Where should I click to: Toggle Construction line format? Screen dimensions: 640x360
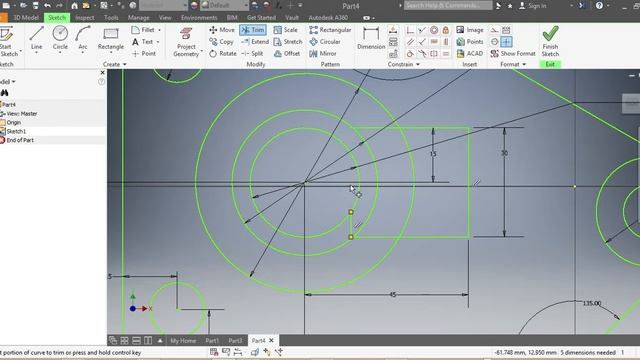(494, 30)
